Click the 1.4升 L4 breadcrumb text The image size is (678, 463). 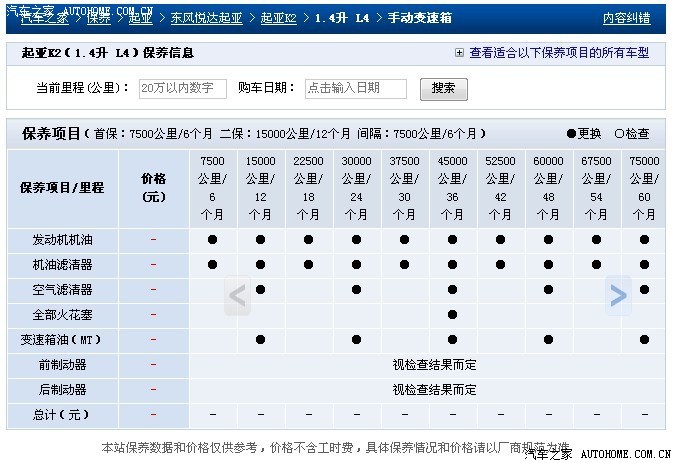click(x=342, y=18)
